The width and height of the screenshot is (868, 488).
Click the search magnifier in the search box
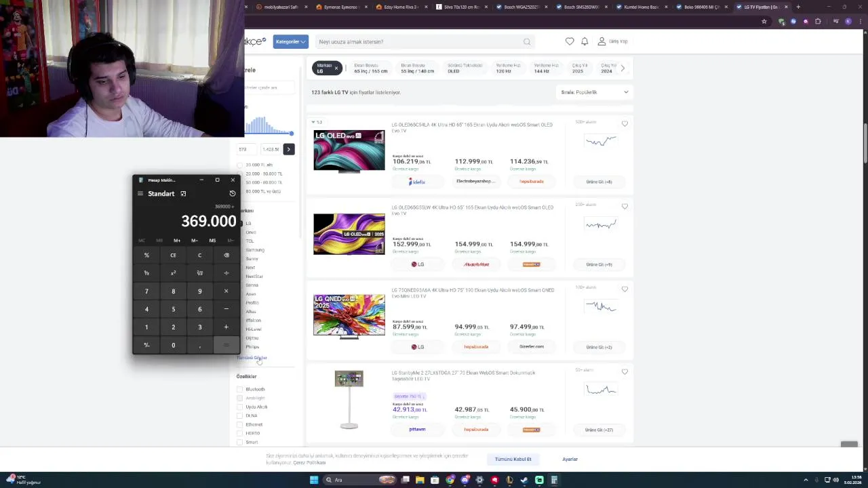pos(527,42)
